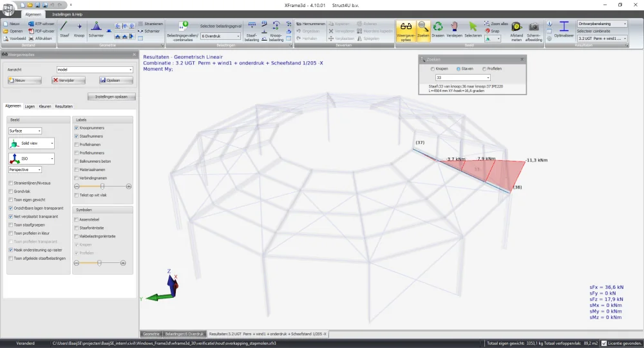Screen dimensions: 644x348
Task: Adjust the Symbolen size slider handle
Action: 99,263
